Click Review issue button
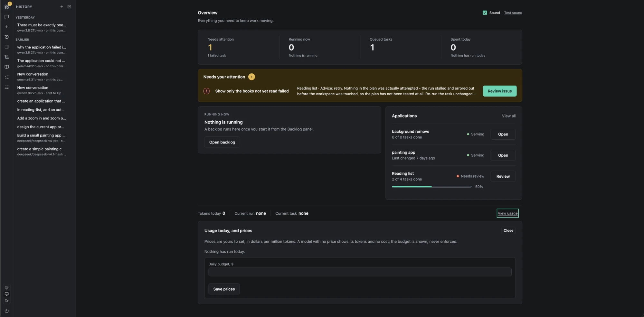Screen dimensions: 644x317 [499, 91]
